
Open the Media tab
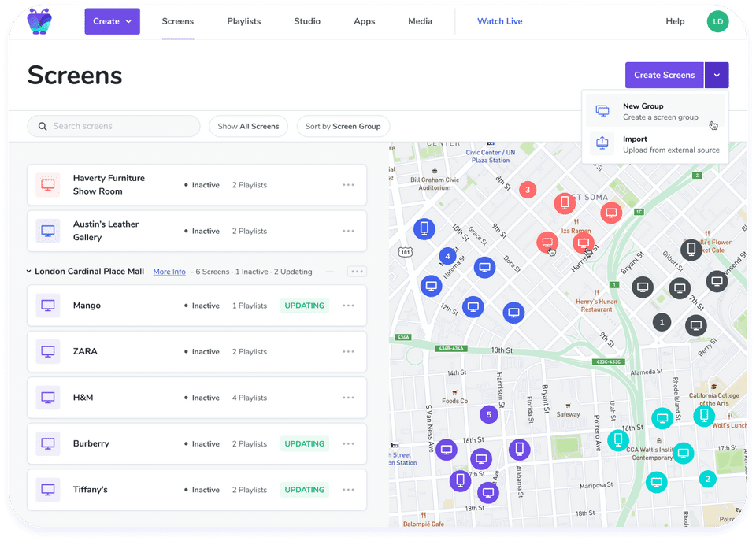click(420, 21)
